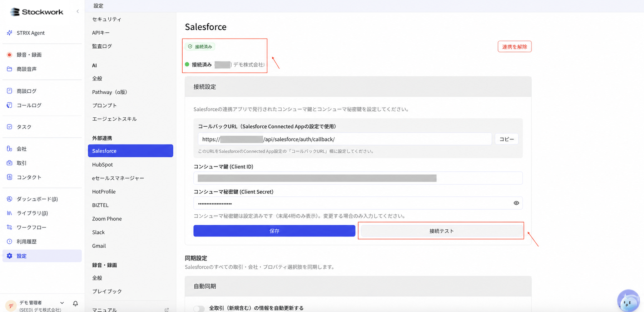
Task: Open the マニュアル link
Action: [x=105, y=310]
